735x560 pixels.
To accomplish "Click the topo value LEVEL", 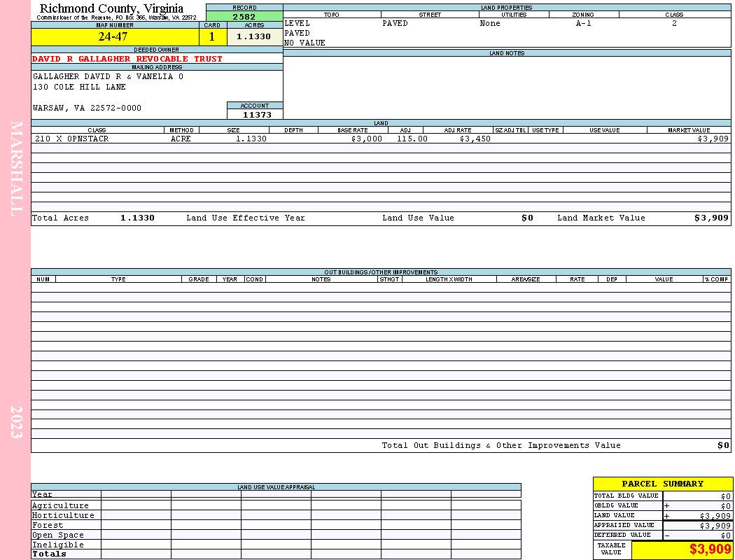I will (297, 23).
